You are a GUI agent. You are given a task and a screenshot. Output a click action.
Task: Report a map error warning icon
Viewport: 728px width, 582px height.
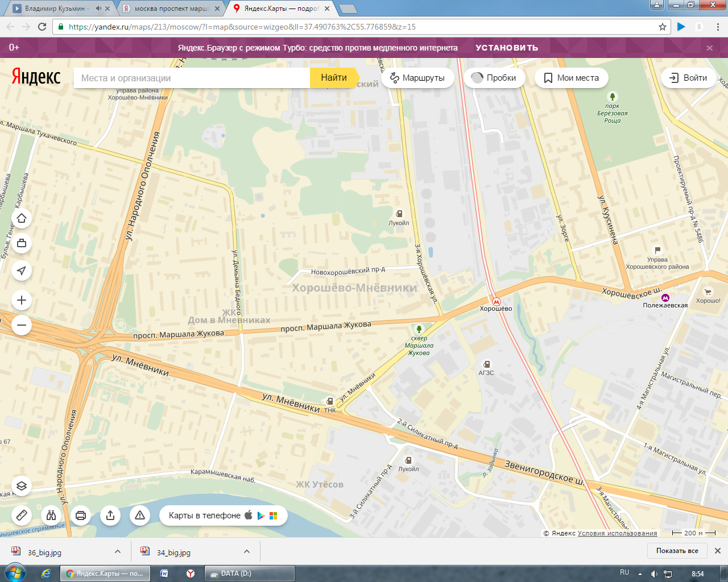pyautogui.click(x=140, y=516)
